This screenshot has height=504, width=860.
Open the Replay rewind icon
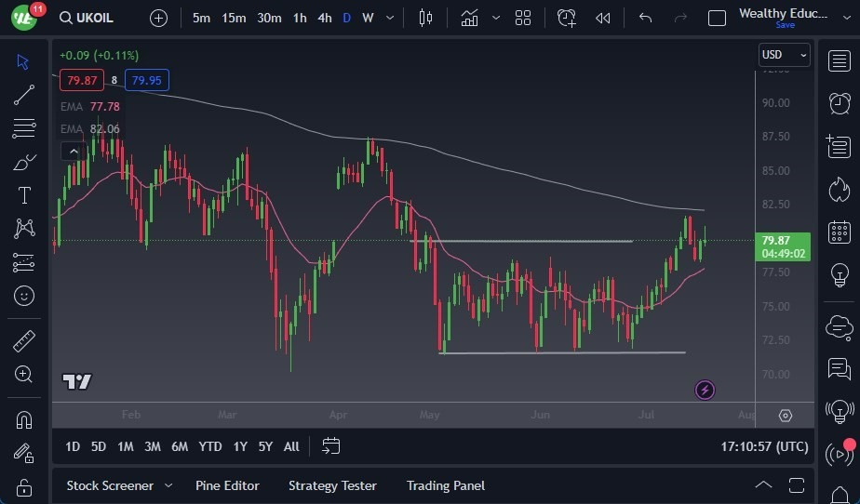[603, 18]
